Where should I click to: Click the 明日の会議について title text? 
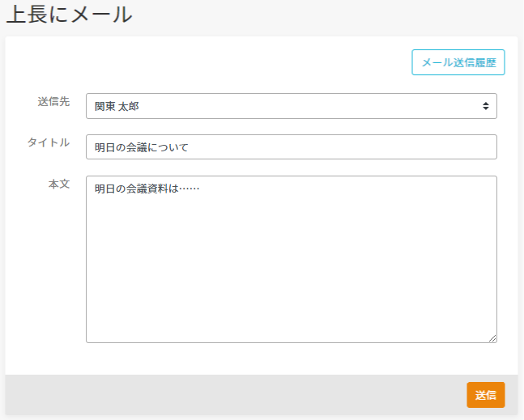pyautogui.click(x=141, y=147)
